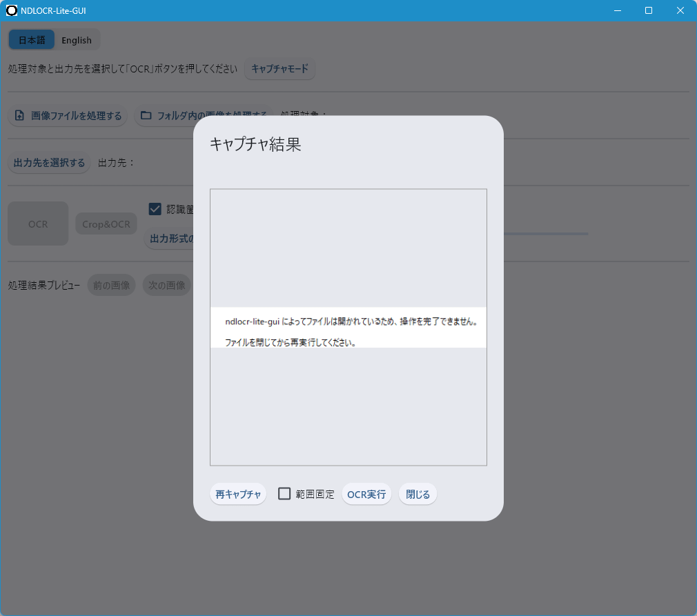Click the image file icon for 画像ファイルを処理する

click(19, 116)
